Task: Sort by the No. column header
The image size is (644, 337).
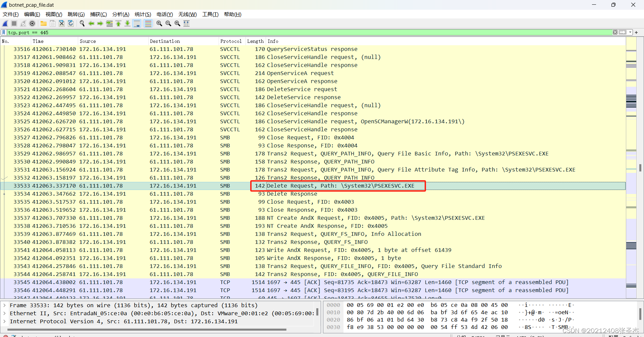Action: coord(15,41)
